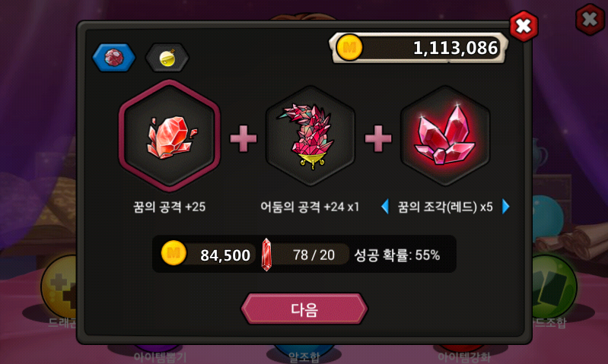608x364 pixels.
Task: Click the 다음 button
Action: (304, 309)
